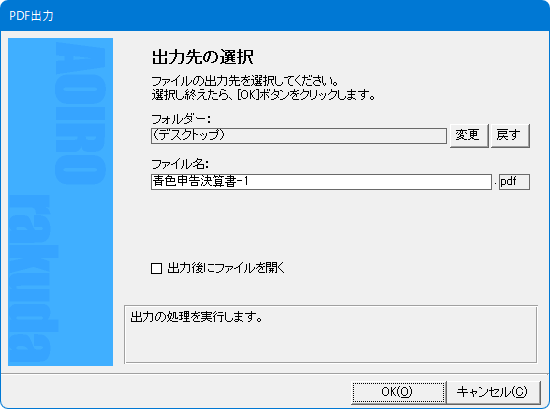The height and width of the screenshot is (409, 550).
Task: Click the 出力先の選択 heading
Action: [203, 56]
